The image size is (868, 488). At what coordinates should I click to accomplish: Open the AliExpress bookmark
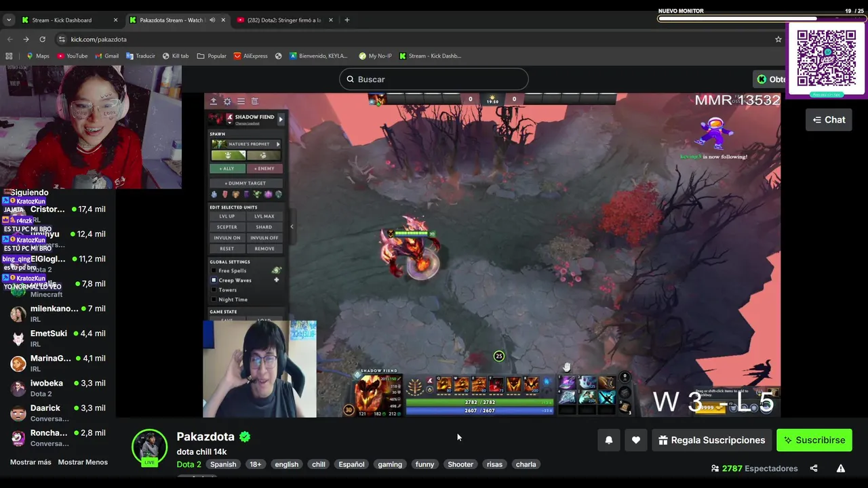[x=251, y=56]
